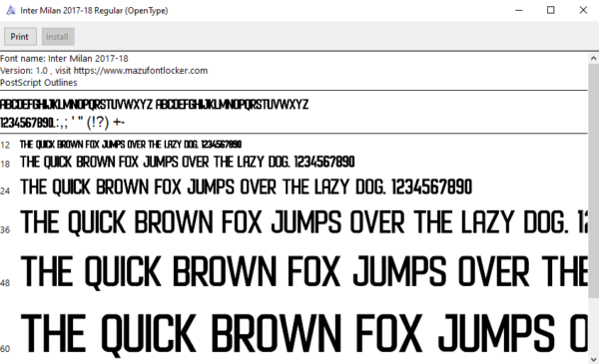The width and height of the screenshot is (599, 364).
Task: Click the scrollbar down arrow
Action: [x=594, y=359]
